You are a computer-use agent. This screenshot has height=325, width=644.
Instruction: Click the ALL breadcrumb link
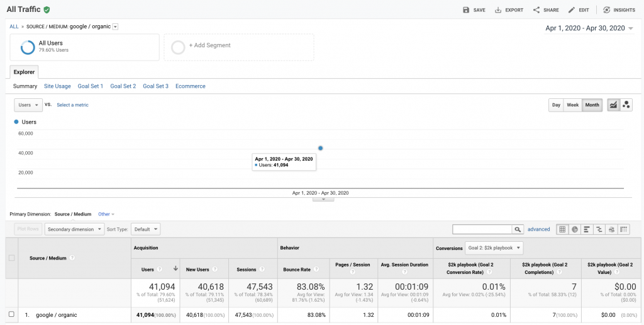(x=14, y=26)
